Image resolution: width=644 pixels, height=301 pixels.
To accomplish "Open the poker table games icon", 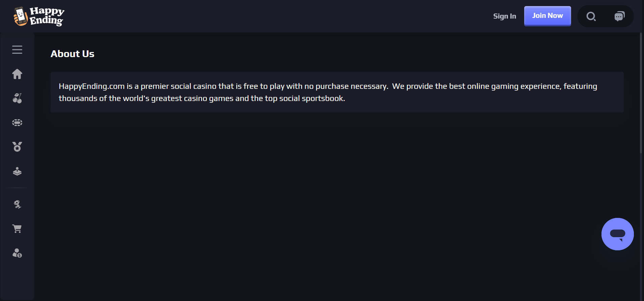I will pyautogui.click(x=17, y=123).
